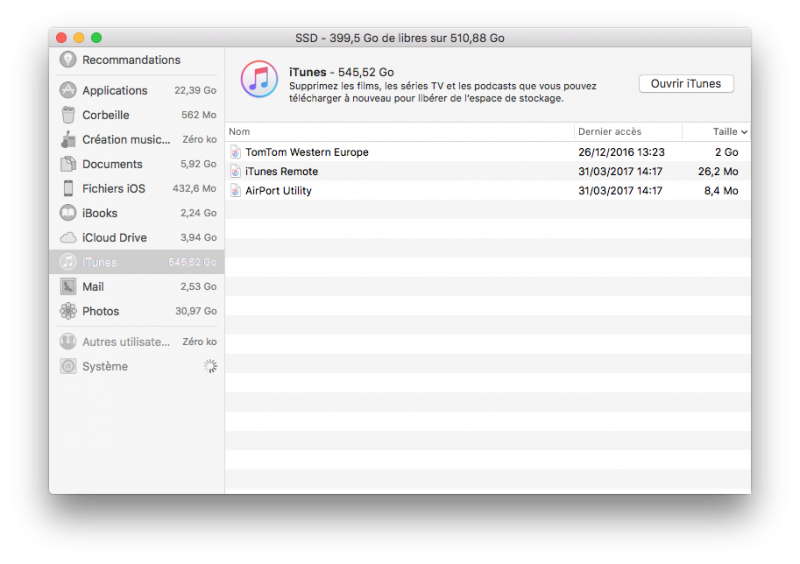Click the Supprimez les films description text

[442, 92]
